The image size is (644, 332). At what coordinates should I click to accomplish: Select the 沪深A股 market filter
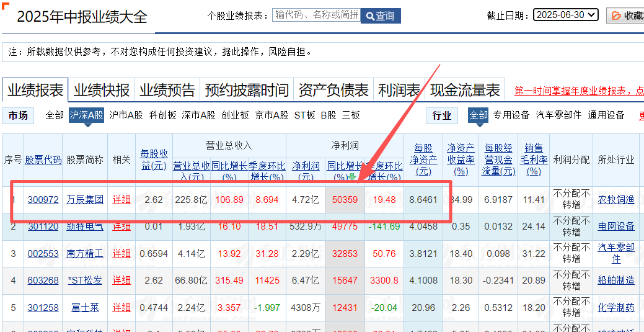point(86,115)
